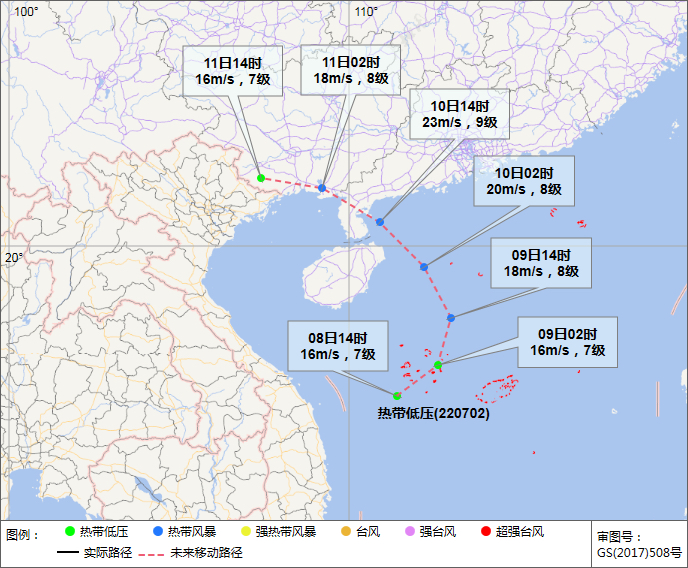Click the yellow 强热带风暴 legend dot
Screen dimensions: 688x568
[x=246, y=531]
